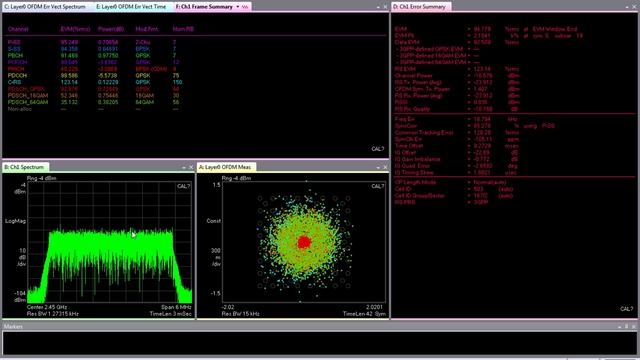The height and width of the screenshot is (360, 640).
Task: Select the PDSCH_16QAM channel row
Action: (x=93, y=96)
